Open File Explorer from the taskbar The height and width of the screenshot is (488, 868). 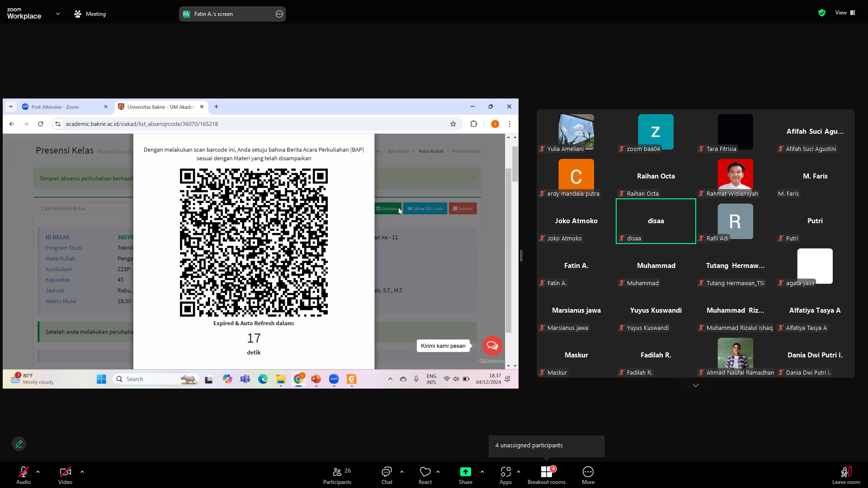(x=281, y=379)
